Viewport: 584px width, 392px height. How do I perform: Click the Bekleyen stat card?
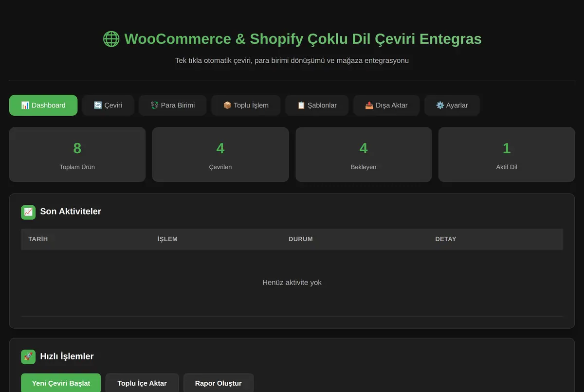coord(364,155)
